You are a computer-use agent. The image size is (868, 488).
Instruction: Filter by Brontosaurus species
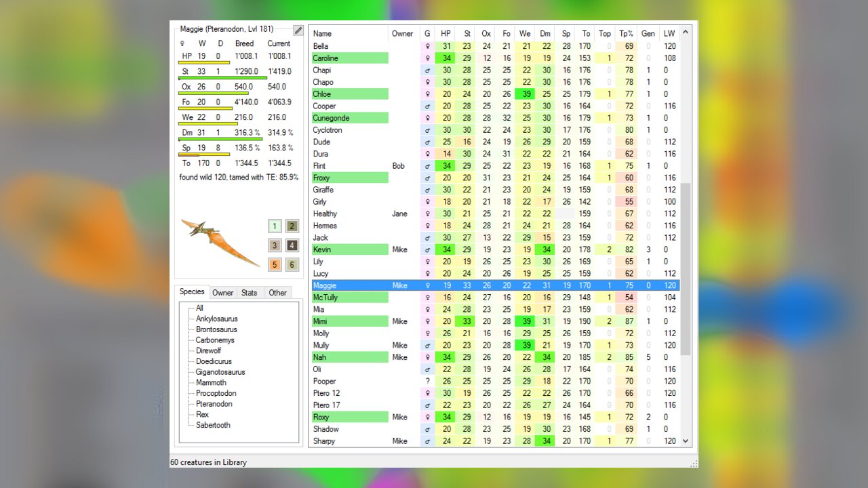click(x=216, y=329)
